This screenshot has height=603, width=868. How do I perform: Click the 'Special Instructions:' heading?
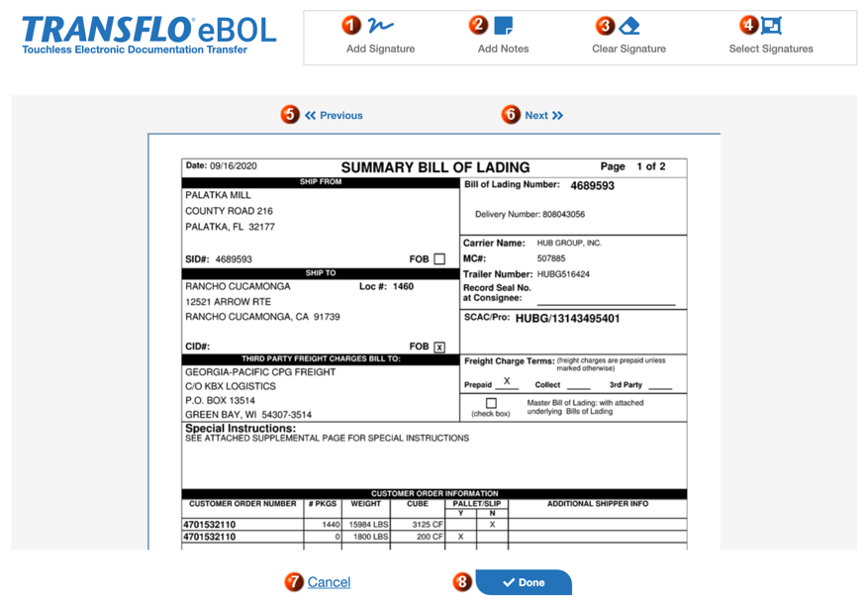[x=241, y=429]
